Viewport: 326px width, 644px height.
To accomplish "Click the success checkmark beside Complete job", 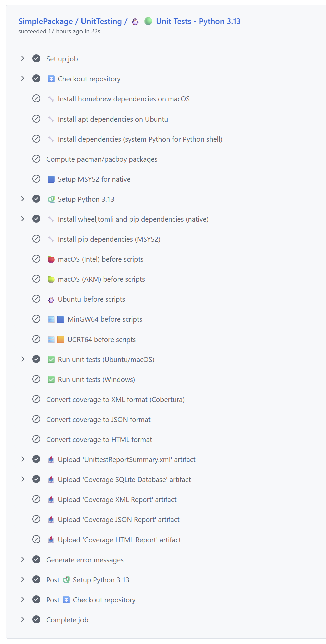I will coord(36,620).
